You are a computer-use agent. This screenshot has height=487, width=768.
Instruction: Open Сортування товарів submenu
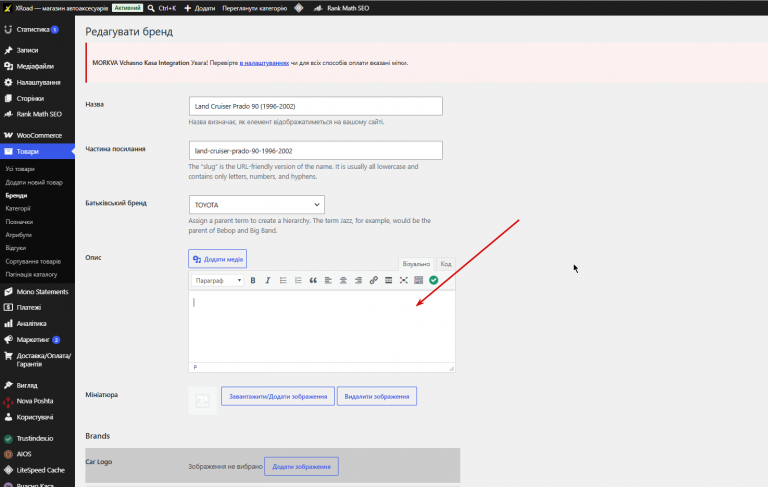point(33,262)
